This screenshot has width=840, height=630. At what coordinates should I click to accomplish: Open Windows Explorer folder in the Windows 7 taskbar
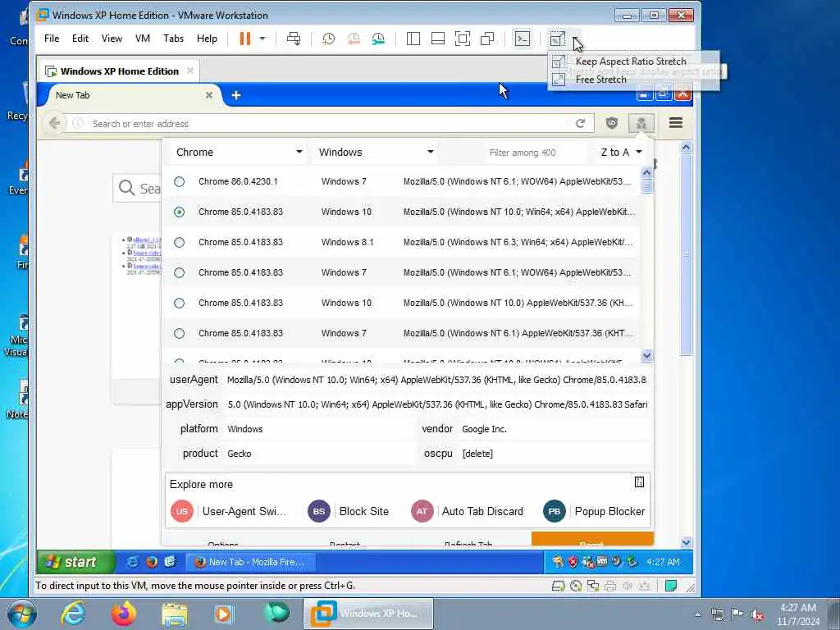point(175,614)
